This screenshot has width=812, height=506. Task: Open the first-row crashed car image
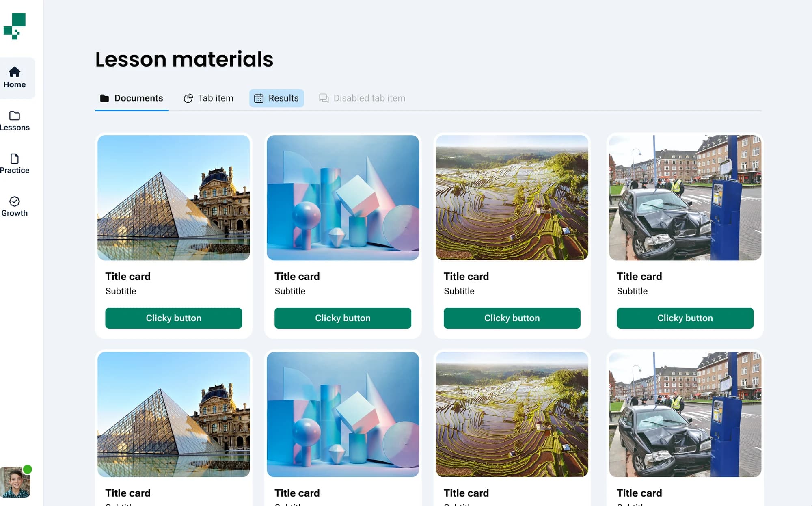tap(685, 198)
